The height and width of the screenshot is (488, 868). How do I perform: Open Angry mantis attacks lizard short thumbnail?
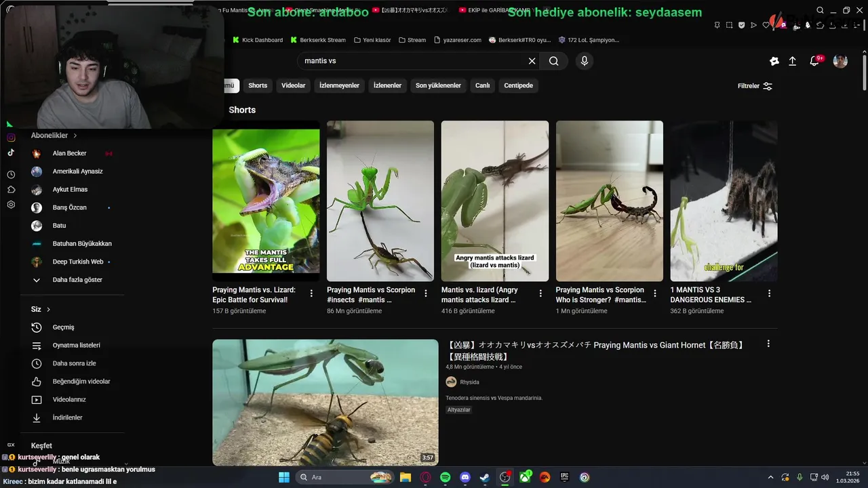495,201
